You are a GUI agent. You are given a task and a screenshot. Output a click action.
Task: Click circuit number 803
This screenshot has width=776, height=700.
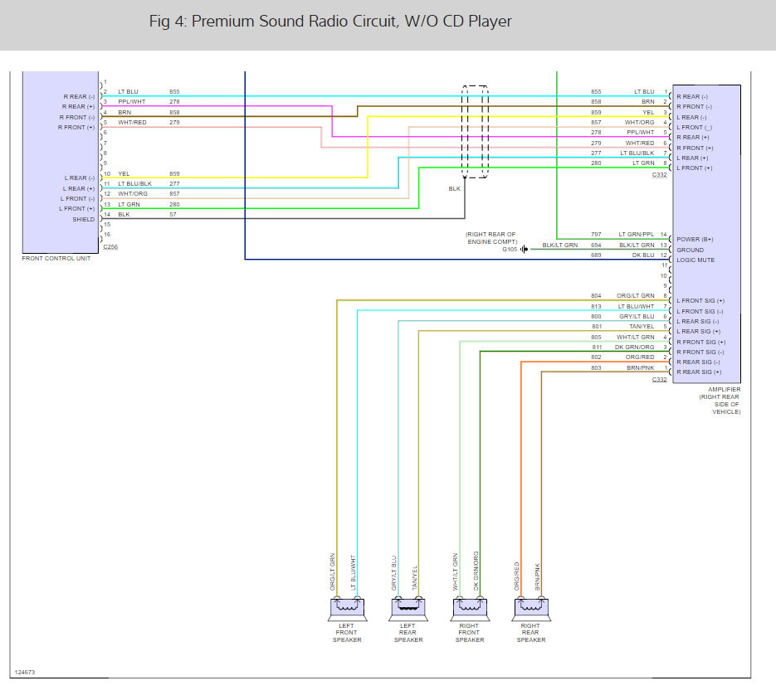pos(596,368)
